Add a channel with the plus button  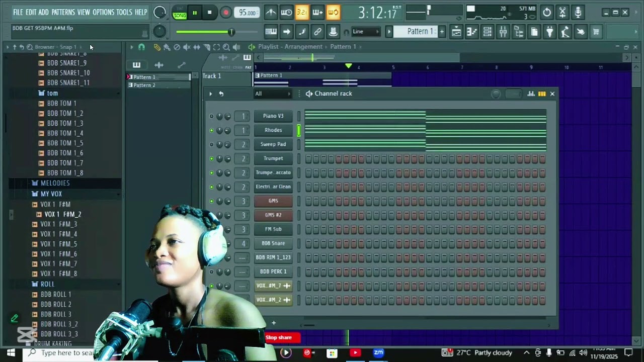click(x=274, y=323)
